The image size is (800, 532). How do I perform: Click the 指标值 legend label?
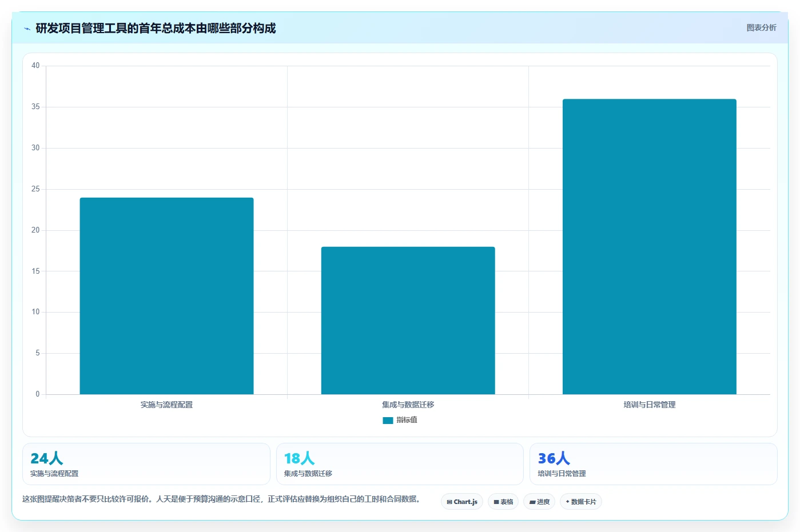tap(407, 420)
